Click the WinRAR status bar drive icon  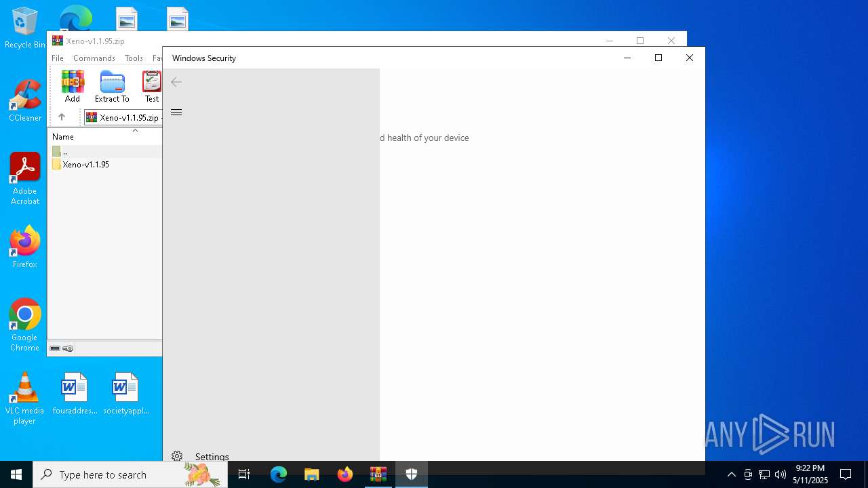click(55, 348)
